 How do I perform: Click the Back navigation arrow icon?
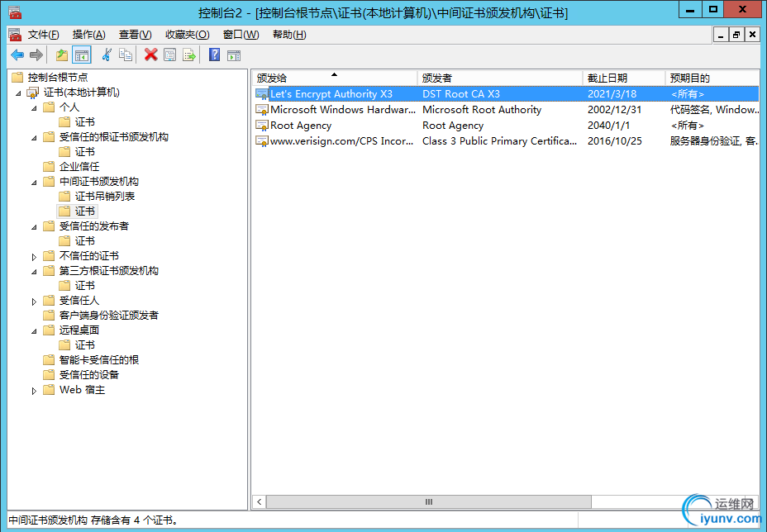[x=17, y=55]
